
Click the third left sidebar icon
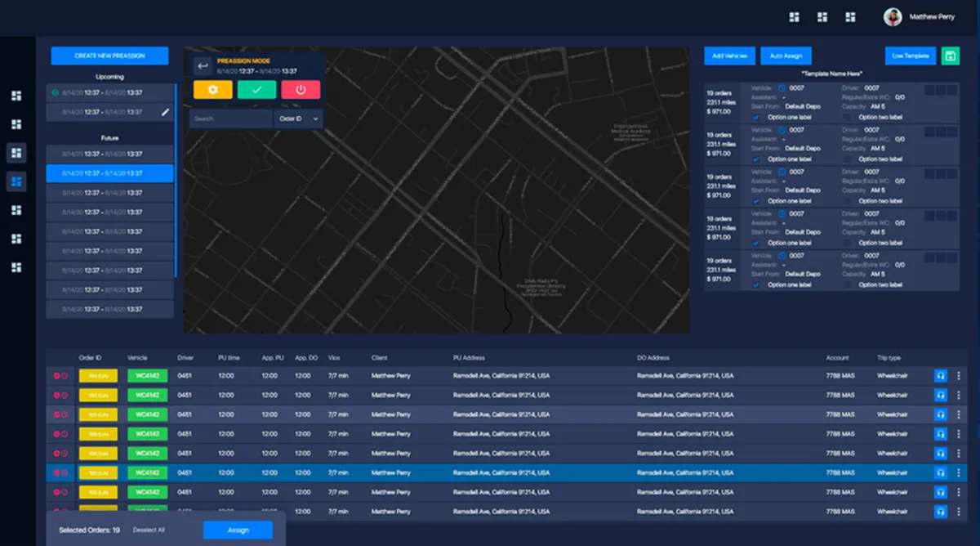pyautogui.click(x=16, y=153)
